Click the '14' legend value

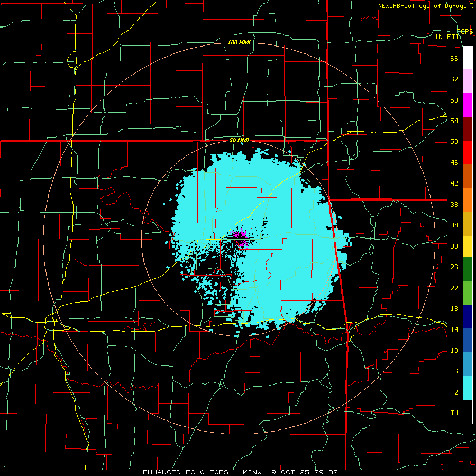(x=454, y=329)
